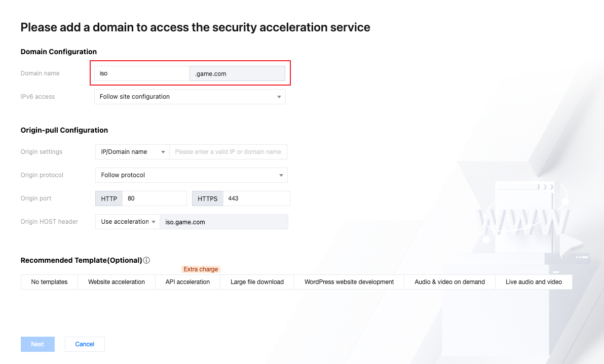This screenshot has width=604, height=364.
Task: Click the Next button
Action: (37, 344)
